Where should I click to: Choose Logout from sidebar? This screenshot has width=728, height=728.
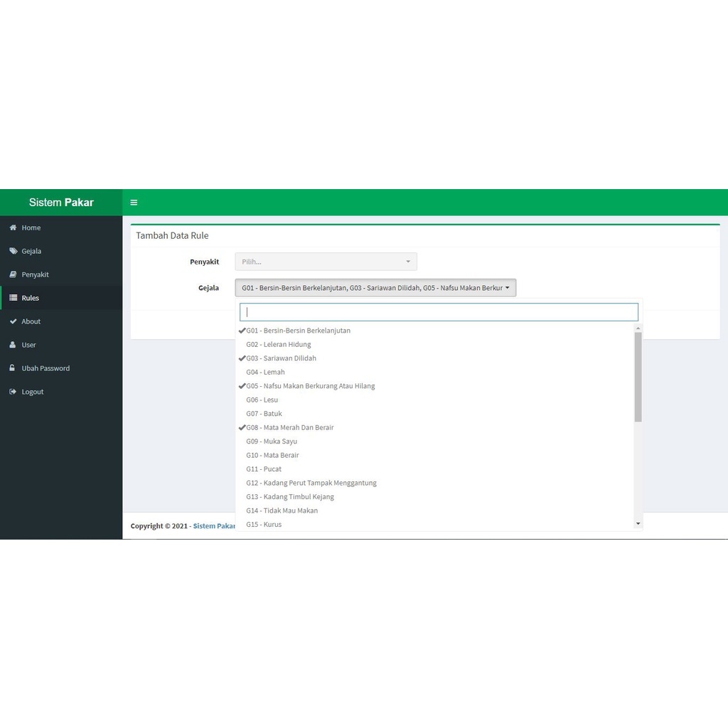click(x=61, y=392)
